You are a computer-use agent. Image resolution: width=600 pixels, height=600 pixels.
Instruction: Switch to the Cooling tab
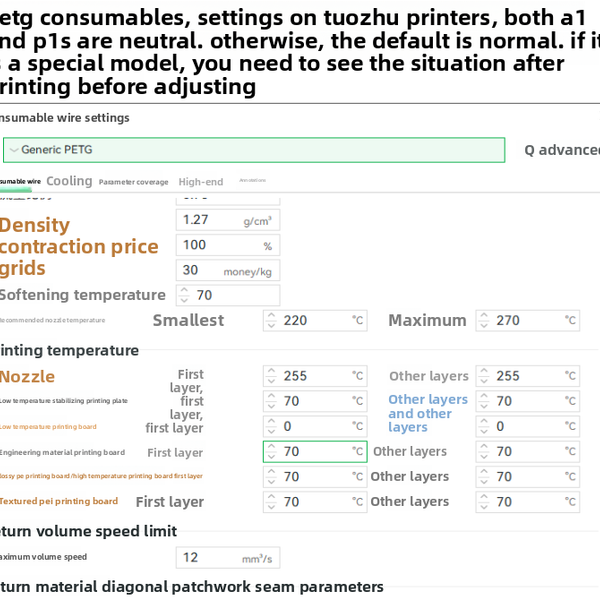click(x=69, y=181)
